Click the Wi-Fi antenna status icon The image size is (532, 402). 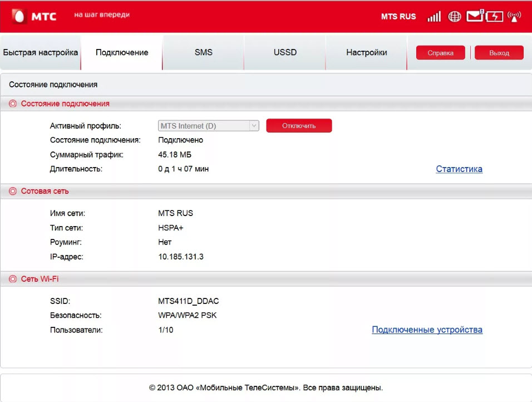point(514,16)
